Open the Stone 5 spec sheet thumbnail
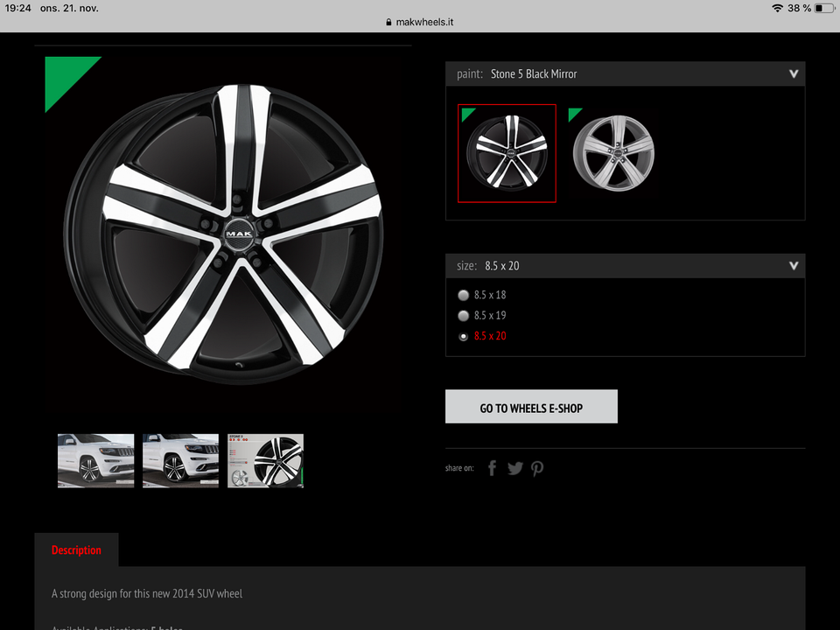840x630 pixels. [x=265, y=461]
